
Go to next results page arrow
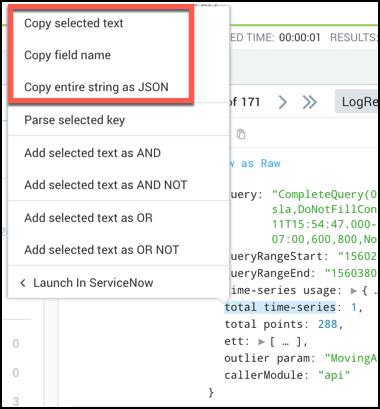pos(283,102)
